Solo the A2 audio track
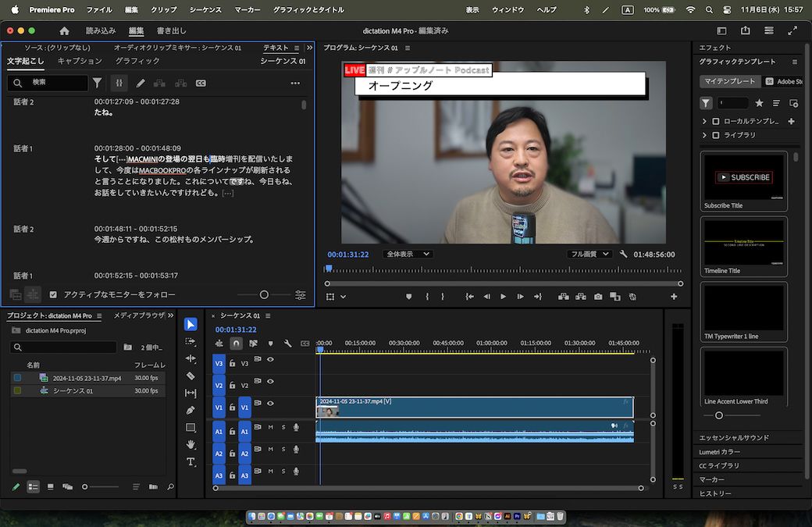812x527 pixels. click(x=283, y=450)
